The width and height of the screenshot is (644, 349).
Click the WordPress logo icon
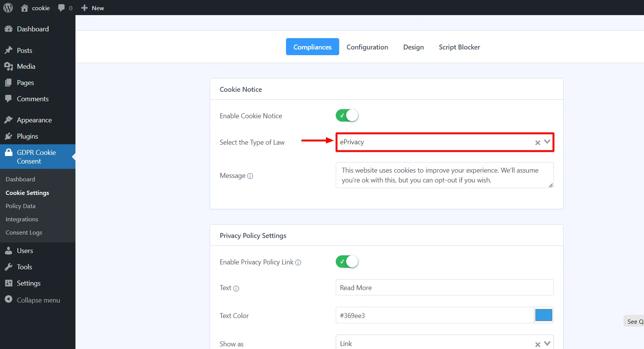pos(8,8)
